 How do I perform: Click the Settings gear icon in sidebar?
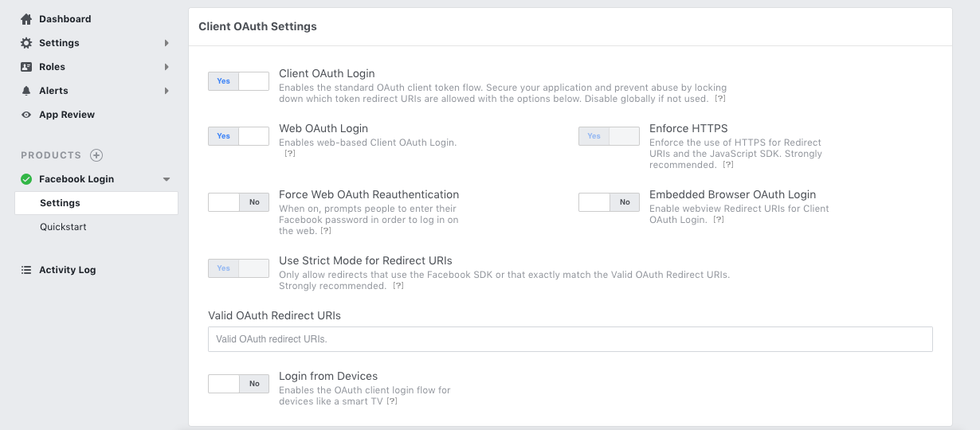[26, 43]
